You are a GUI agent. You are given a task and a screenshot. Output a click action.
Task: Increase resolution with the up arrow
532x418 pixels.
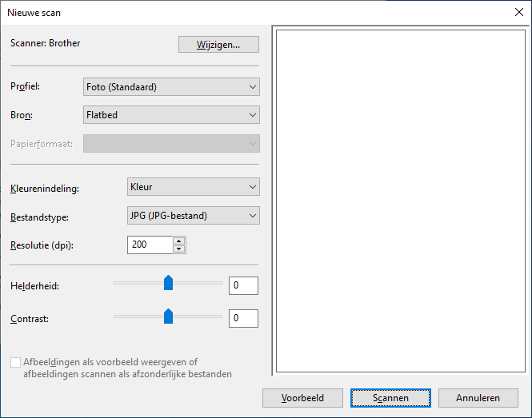click(179, 241)
